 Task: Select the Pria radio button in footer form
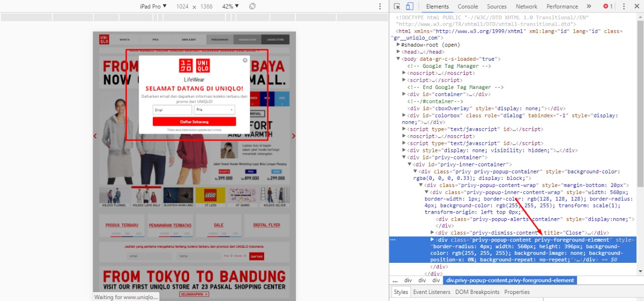coord(231,256)
